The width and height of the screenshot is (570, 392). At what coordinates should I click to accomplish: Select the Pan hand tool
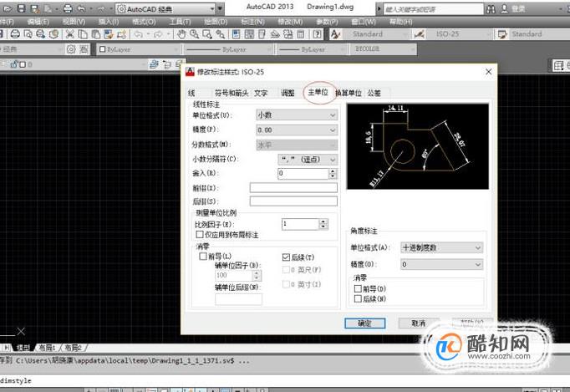181,34
